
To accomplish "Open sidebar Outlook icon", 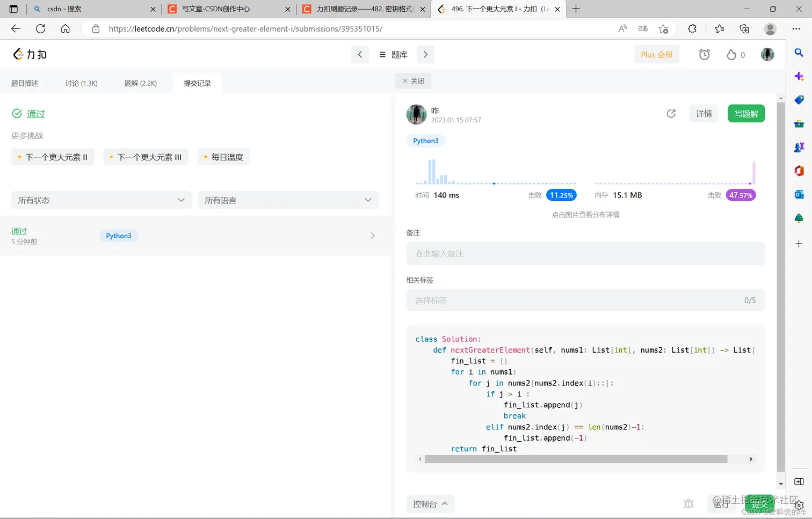I will coord(799,194).
